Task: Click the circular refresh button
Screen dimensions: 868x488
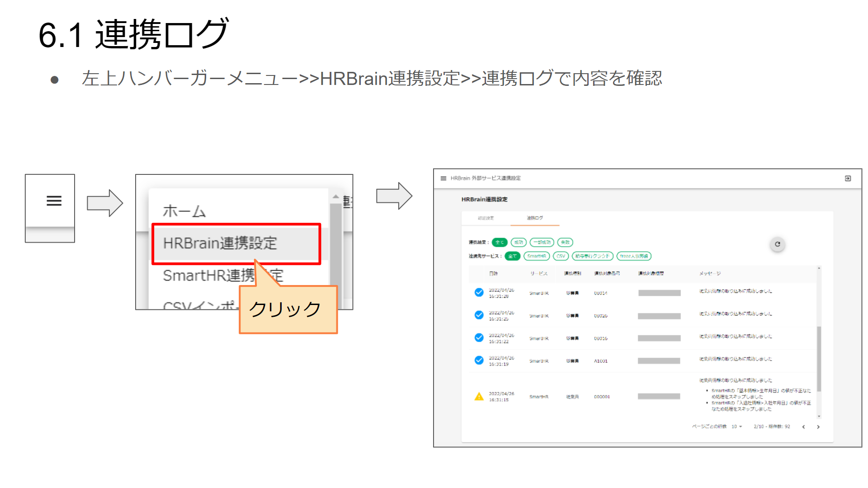Action: pyautogui.click(x=778, y=244)
